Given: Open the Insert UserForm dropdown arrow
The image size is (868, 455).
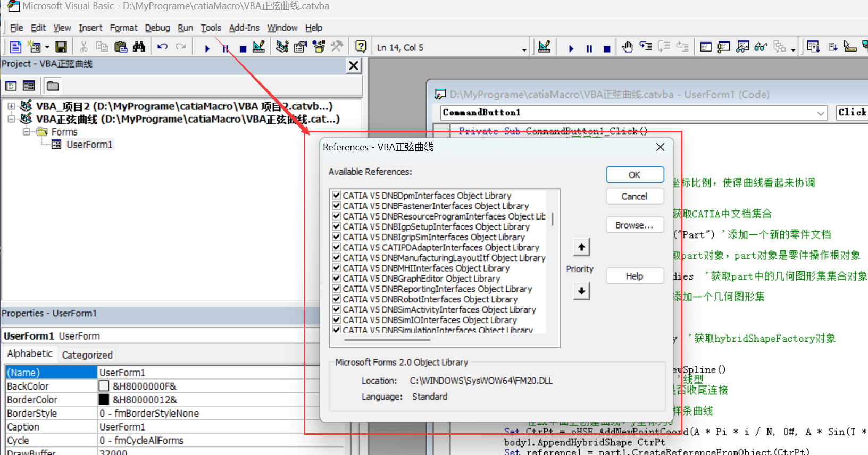Looking at the screenshot, I should [47, 47].
